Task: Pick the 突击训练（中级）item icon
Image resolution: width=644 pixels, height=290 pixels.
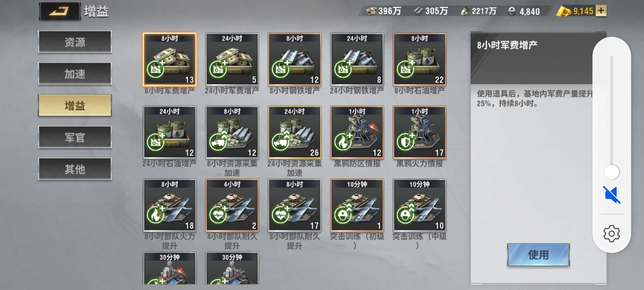Action: click(x=420, y=205)
